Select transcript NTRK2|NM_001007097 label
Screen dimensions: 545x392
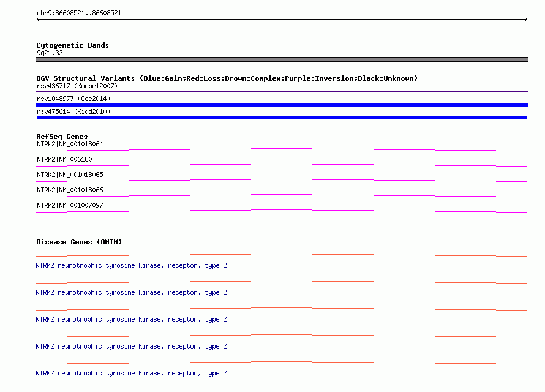tap(70, 205)
